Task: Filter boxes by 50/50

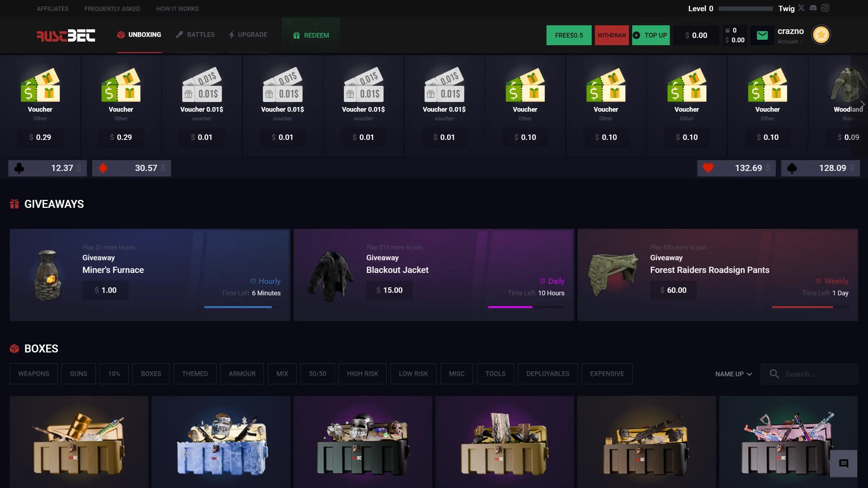Action: tap(318, 374)
